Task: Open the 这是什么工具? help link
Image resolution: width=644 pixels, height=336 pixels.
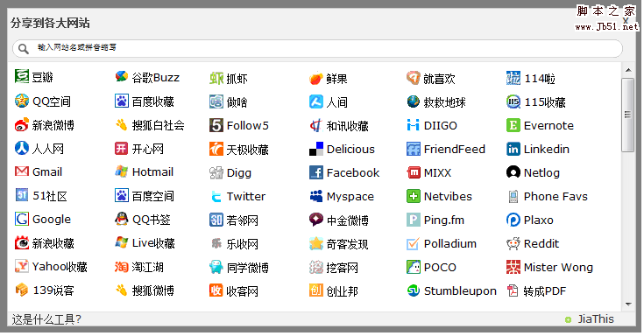Action: click(x=46, y=319)
